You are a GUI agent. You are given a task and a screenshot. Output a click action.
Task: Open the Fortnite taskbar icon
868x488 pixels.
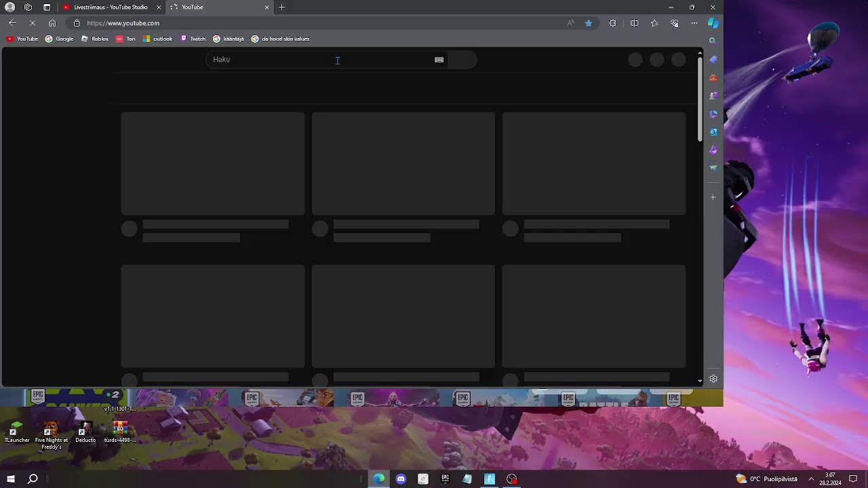click(x=490, y=479)
